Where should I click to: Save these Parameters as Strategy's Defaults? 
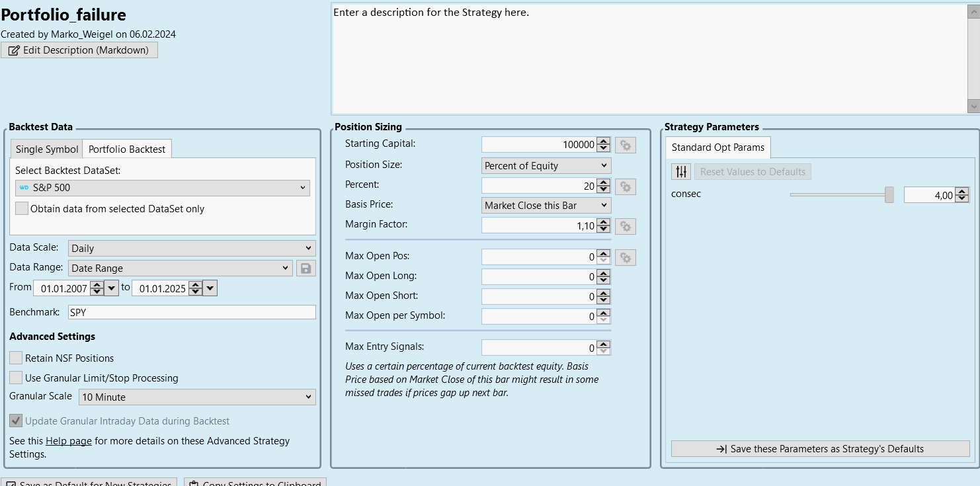click(820, 449)
